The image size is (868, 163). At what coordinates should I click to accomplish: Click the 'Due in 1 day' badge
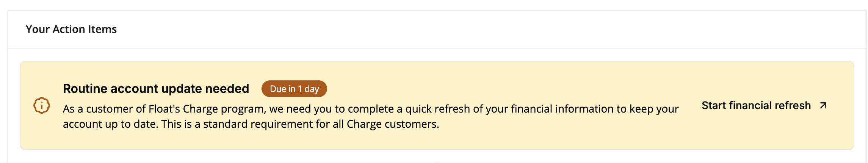tap(294, 89)
